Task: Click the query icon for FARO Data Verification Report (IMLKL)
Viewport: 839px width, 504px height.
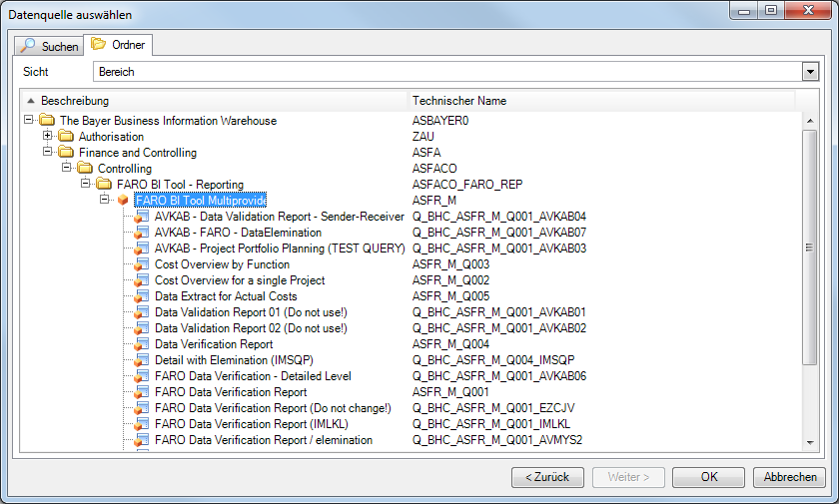Action: point(141,424)
